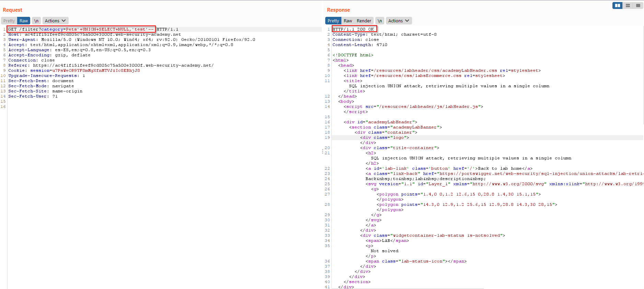Click the labHeader.js script tag line
The image size is (644, 289).
point(413,107)
